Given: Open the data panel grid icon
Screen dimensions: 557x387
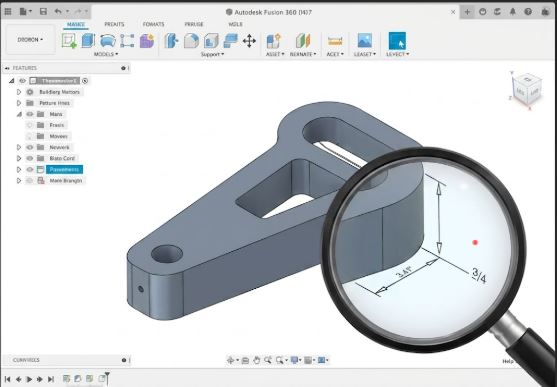Looking at the screenshot, I should coord(8,12).
